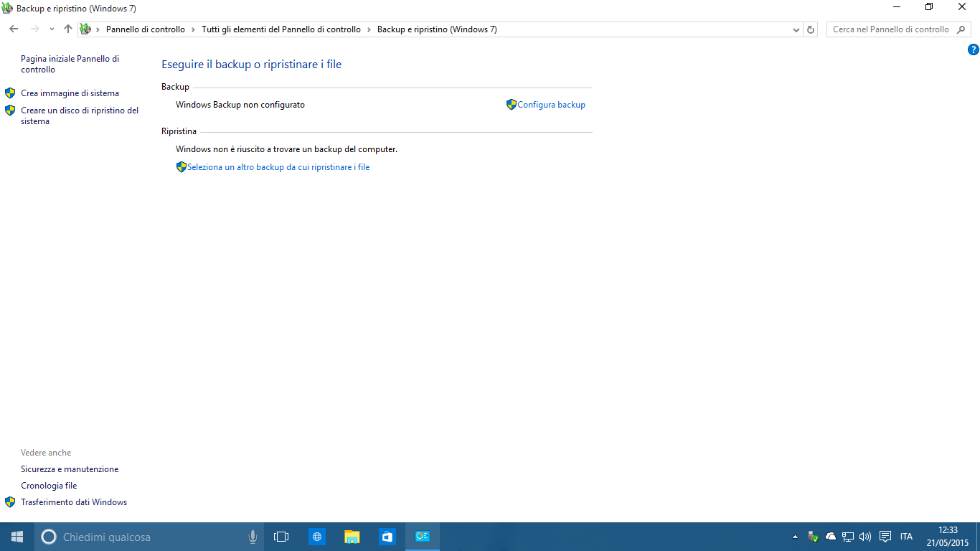The width and height of the screenshot is (980, 551).
Task: Open 'Pagina iniziale Pannello di controllo' link
Action: (x=70, y=64)
